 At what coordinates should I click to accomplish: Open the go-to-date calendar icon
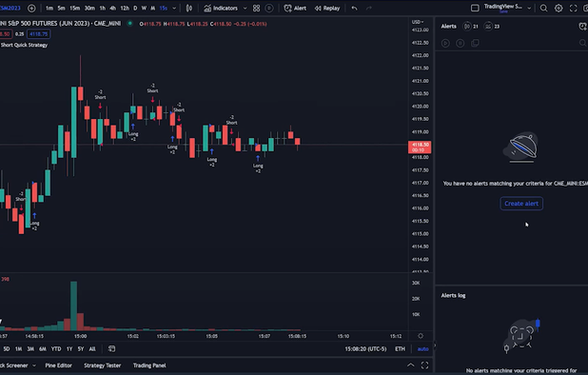111,349
